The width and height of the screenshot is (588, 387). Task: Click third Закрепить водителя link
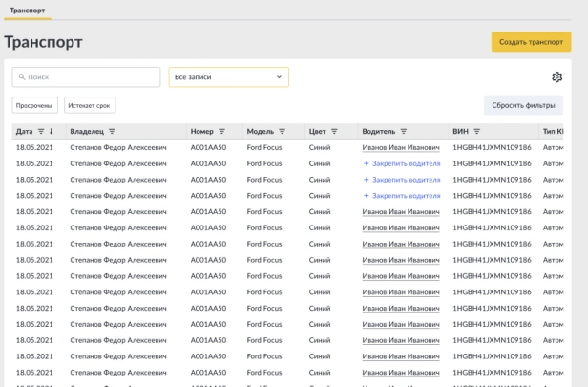click(402, 196)
